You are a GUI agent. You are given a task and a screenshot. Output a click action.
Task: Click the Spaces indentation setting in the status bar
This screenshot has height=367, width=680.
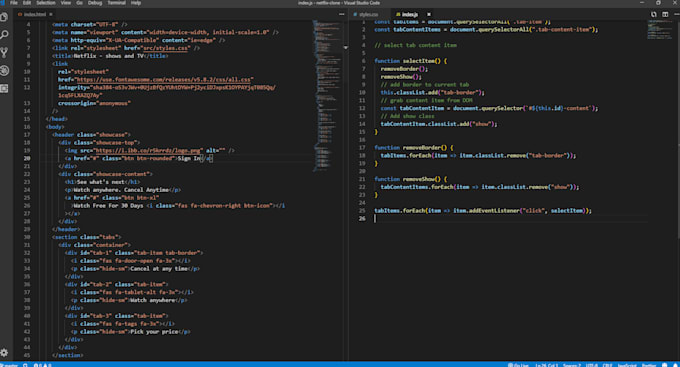[572, 365]
